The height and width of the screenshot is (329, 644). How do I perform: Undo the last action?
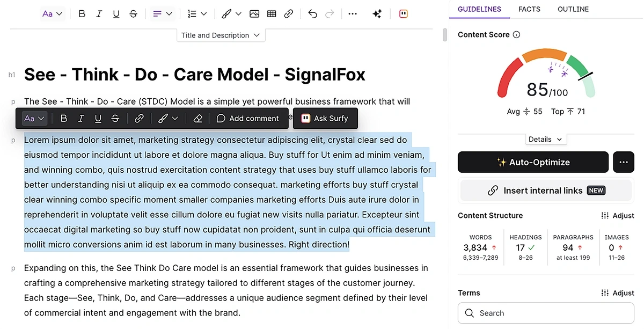(x=312, y=14)
